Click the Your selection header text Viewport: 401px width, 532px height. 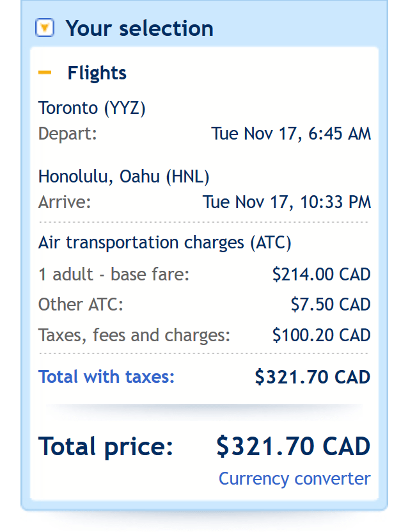point(139,28)
